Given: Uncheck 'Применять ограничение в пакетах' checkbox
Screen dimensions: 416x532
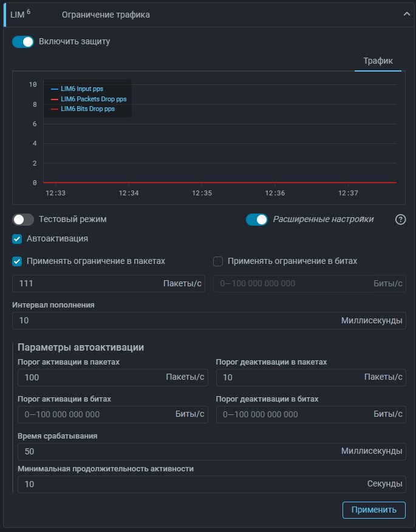Looking at the screenshot, I should point(17,261).
